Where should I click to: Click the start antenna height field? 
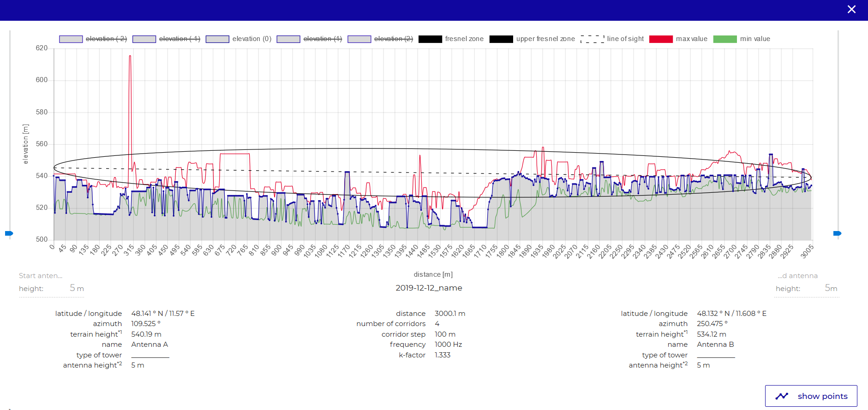[51, 288]
